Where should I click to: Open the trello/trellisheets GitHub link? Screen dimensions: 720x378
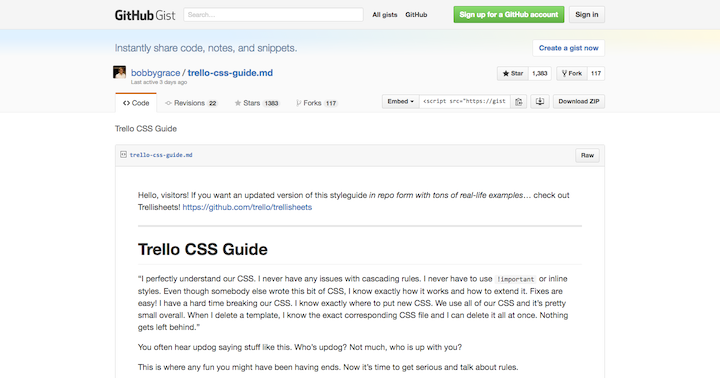pyautogui.click(x=247, y=207)
